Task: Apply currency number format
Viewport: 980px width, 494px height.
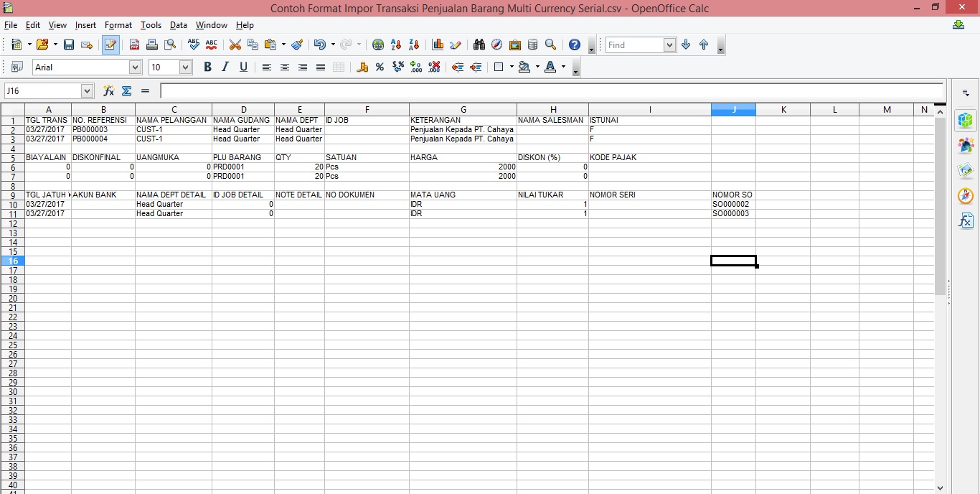Action: (362, 67)
